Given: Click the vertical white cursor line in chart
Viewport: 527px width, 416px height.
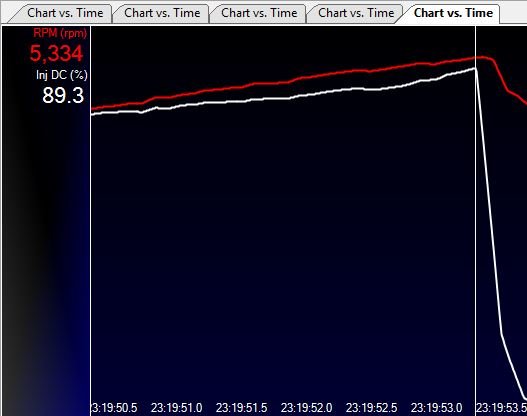Looking at the screenshot, I should pyautogui.click(x=475, y=215).
